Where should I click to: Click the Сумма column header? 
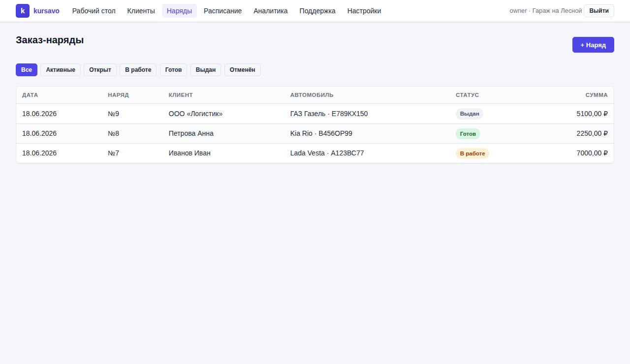[597, 95]
